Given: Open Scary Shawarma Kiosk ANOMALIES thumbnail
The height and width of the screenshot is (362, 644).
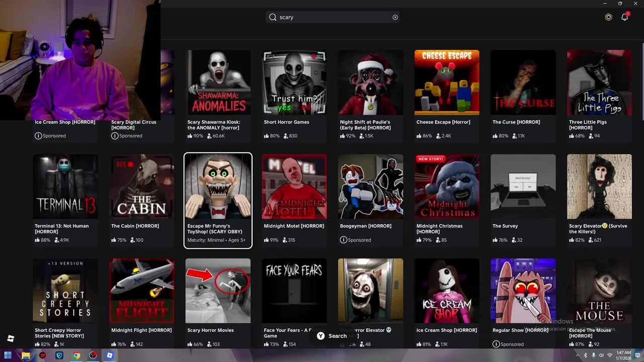Looking at the screenshot, I should (x=218, y=82).
